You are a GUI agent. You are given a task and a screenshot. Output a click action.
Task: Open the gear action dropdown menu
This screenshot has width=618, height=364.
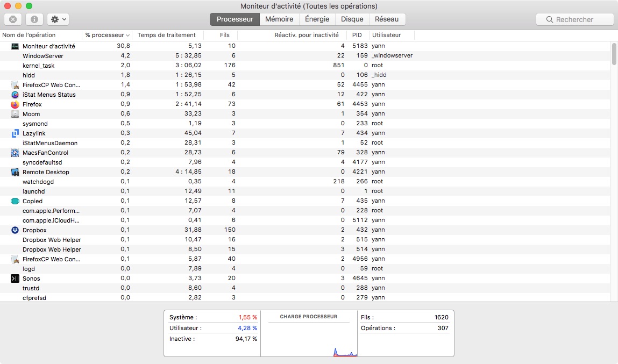point(58,19)
